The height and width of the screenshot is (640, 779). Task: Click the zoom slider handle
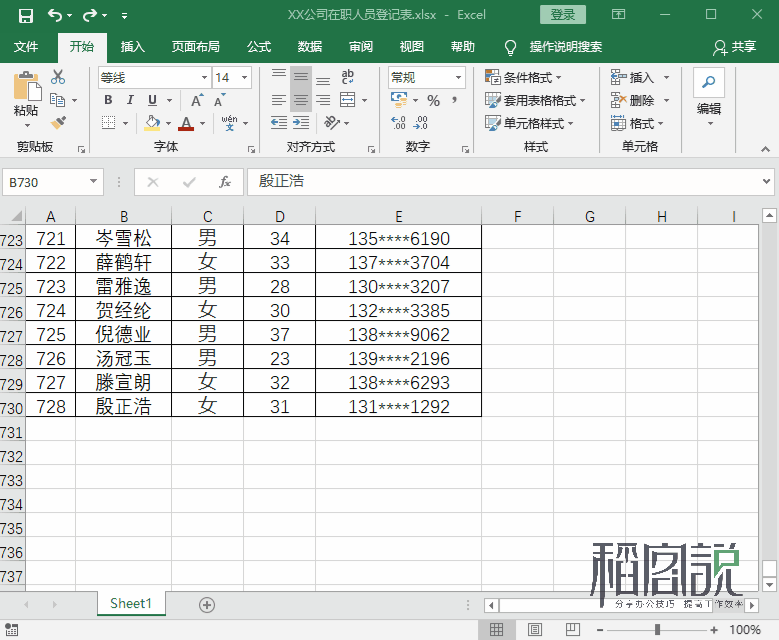click(657, 630)
